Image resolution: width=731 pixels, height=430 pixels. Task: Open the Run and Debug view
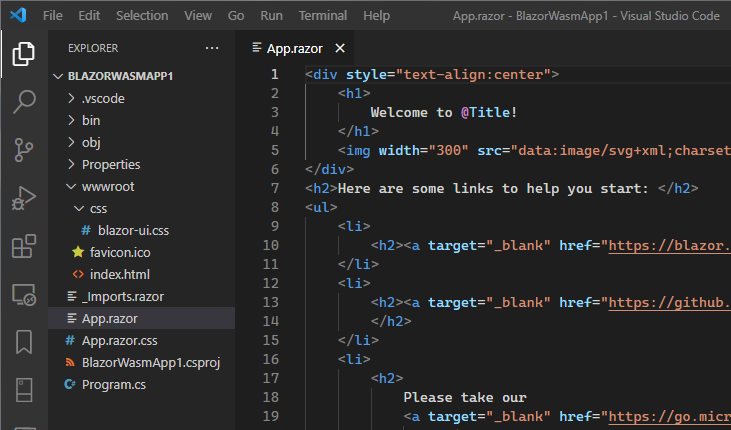click(x=23, y=198)
